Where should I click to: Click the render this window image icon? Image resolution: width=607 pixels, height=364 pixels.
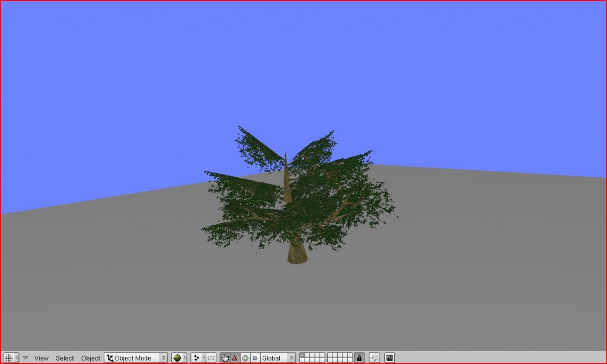389,357
